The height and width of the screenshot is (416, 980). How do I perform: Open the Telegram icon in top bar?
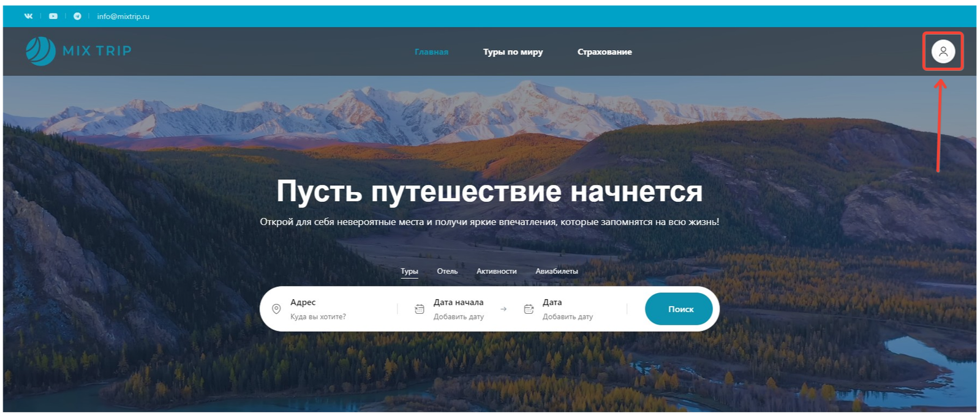[77, 17]
